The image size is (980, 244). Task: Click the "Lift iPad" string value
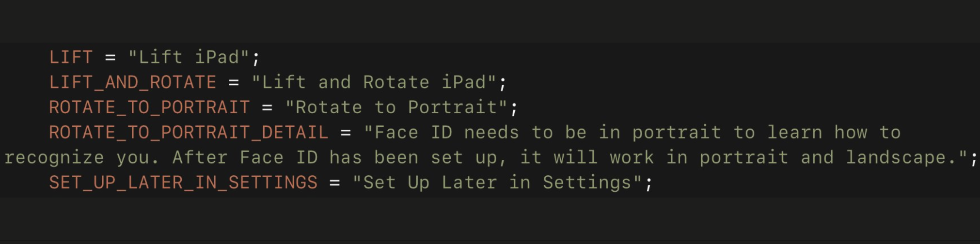pyautogui.click(x=189, y=58)
